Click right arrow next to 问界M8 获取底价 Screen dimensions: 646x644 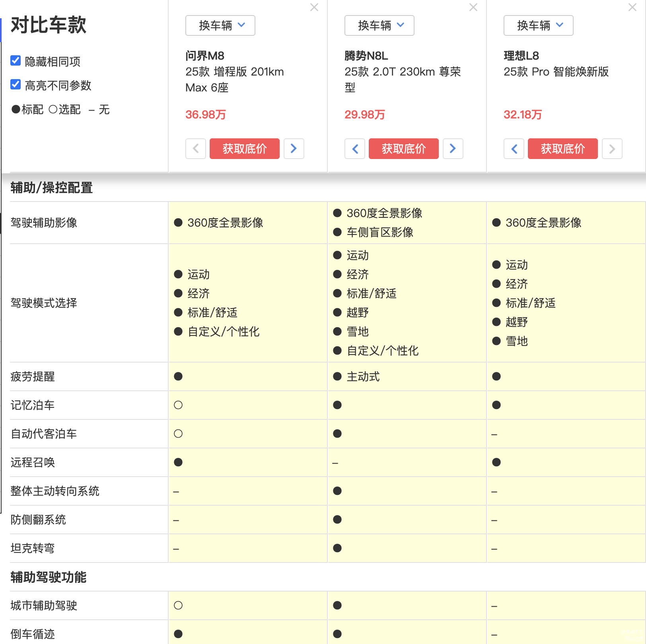pyautogui.click(x=294, y=149)
